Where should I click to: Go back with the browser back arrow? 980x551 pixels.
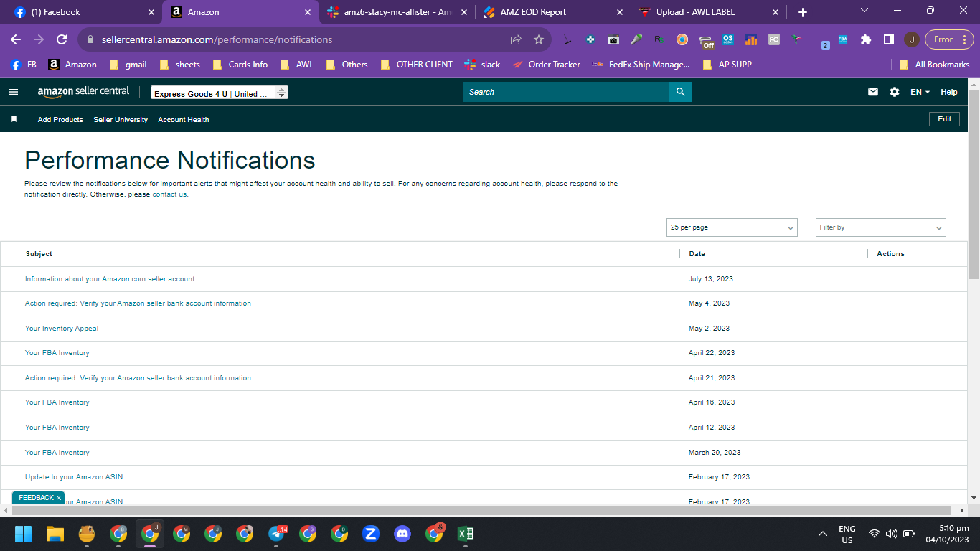[x=16, y=39]
